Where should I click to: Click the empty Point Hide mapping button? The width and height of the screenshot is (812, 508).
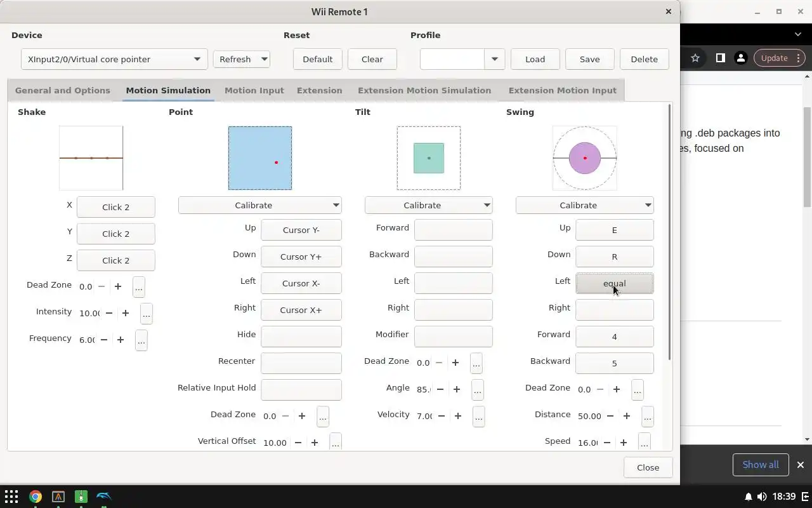click(301, 337)
